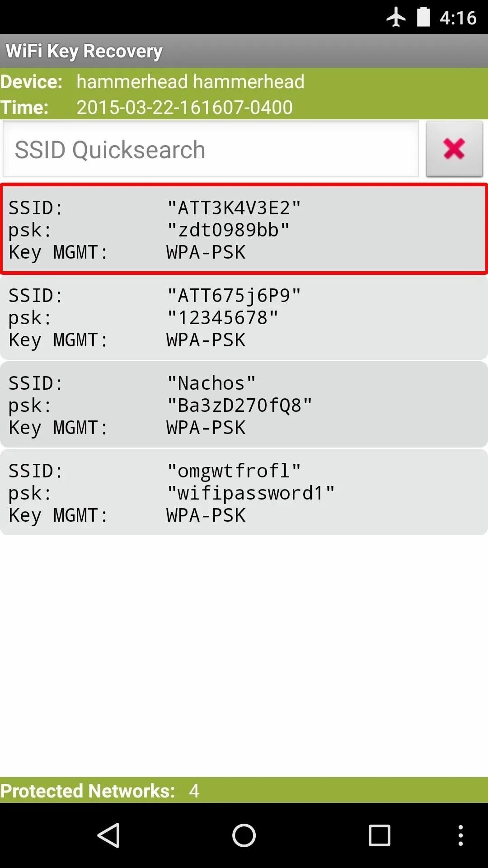Tap the battery status icon
Image resolution: width=488 pixels, height=868 pixels.
click(423, 17)
